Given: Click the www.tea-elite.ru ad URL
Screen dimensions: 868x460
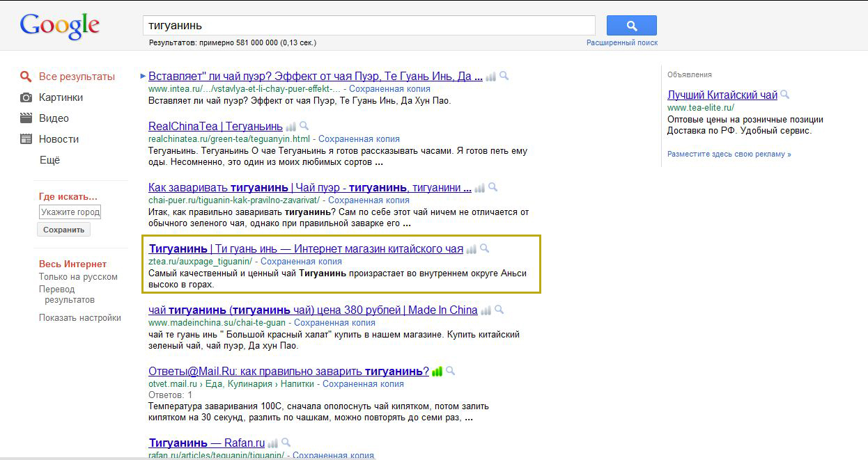Looking at the screenshot, I should point(701,108).
